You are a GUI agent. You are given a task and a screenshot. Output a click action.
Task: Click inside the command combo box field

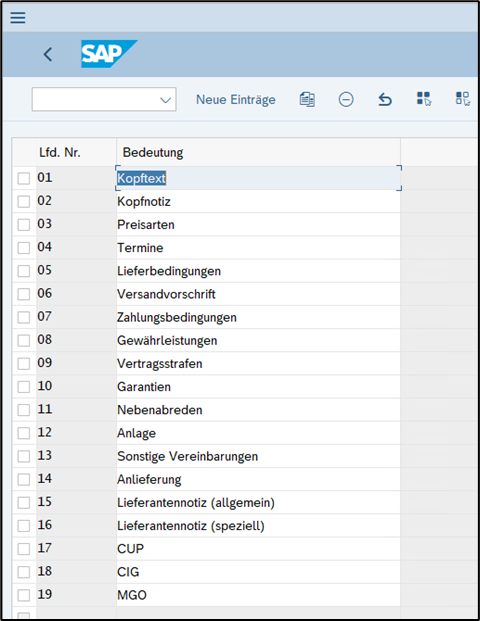coord(104,99)
